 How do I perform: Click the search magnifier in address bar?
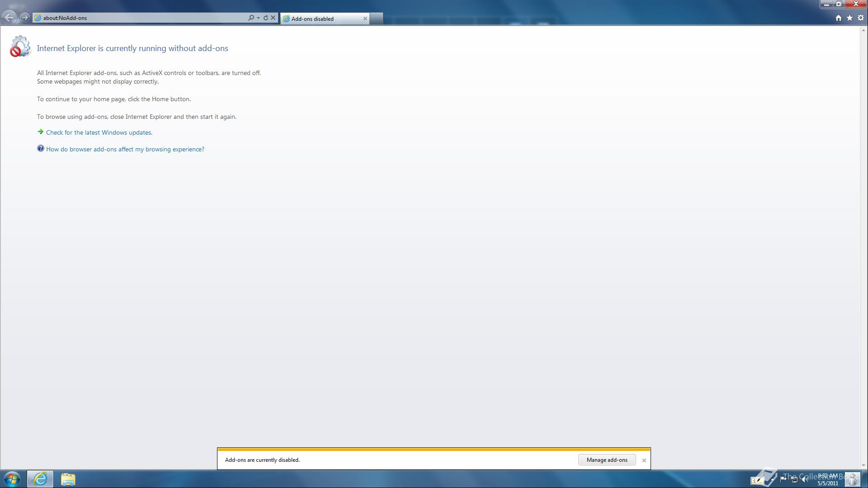(x=251, y=18)
